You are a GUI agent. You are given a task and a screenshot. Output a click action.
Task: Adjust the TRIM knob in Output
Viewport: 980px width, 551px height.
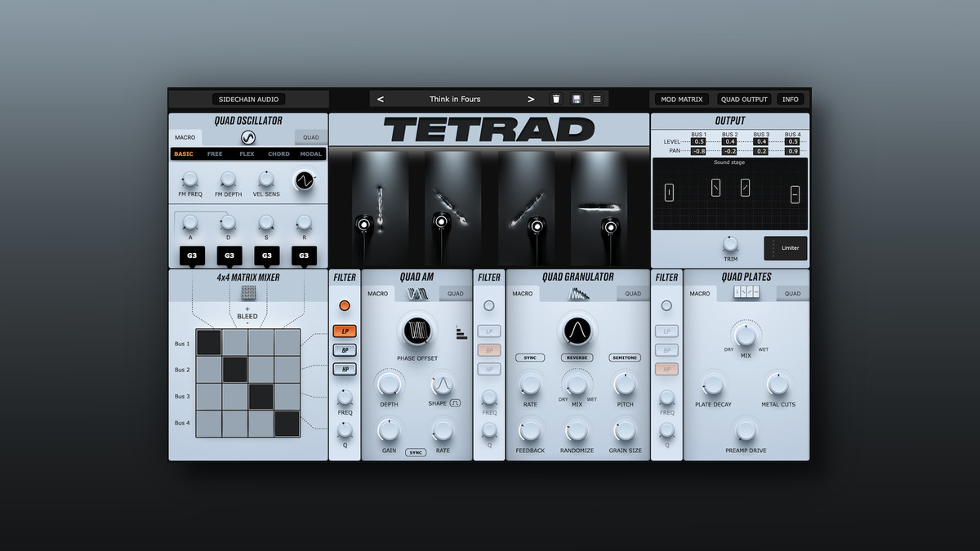(x=730, y=244)
